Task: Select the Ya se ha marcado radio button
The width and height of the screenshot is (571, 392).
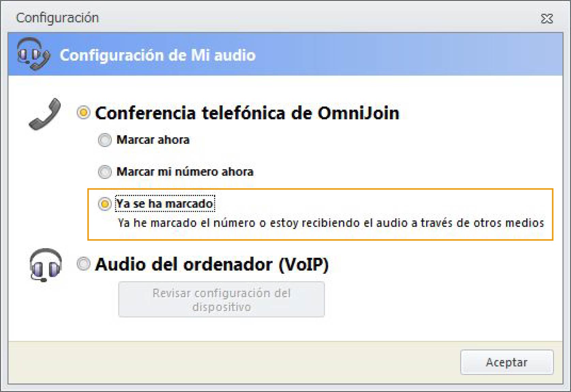Action: (x=105, y=204)
